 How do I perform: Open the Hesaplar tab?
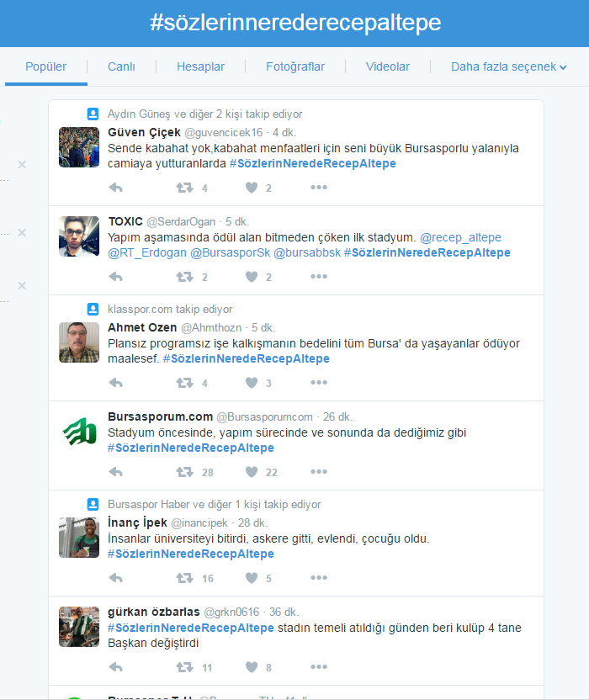click(x=200, y=66)
